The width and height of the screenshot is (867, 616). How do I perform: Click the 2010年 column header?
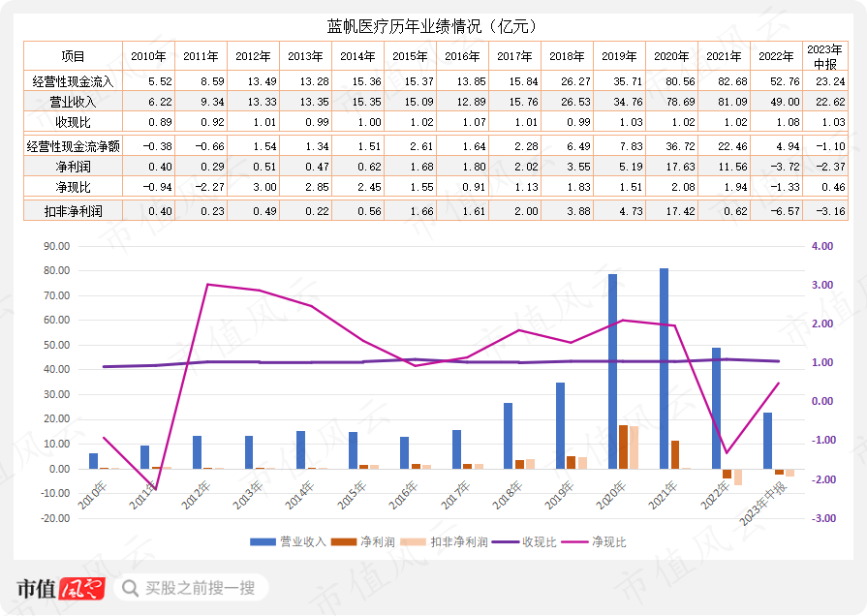click(148, 56)
